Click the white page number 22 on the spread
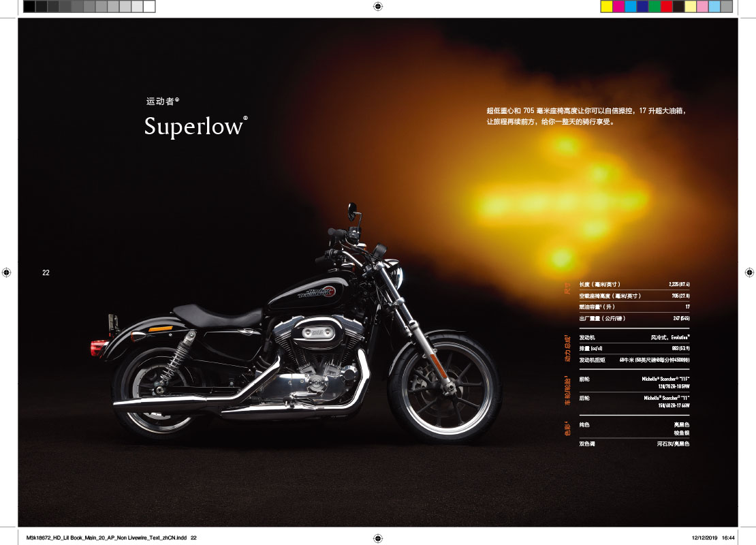 point(46,272)
